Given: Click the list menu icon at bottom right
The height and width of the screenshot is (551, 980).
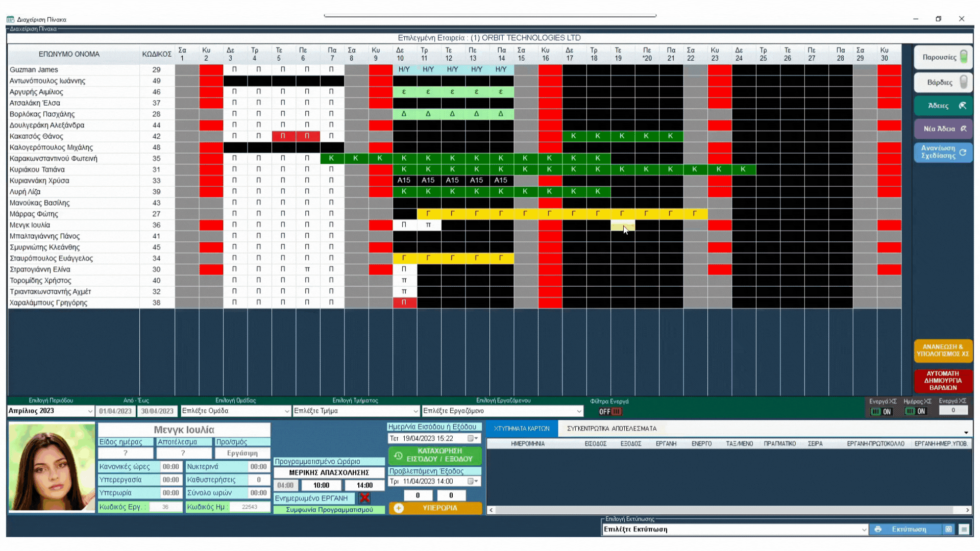Looking at the screenshot, I should tap(964, 530).
